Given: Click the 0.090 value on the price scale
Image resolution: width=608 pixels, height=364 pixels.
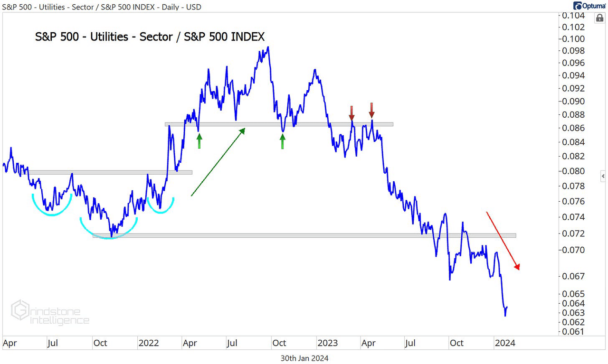Looking at the screenshot, I should coord(573,101).
